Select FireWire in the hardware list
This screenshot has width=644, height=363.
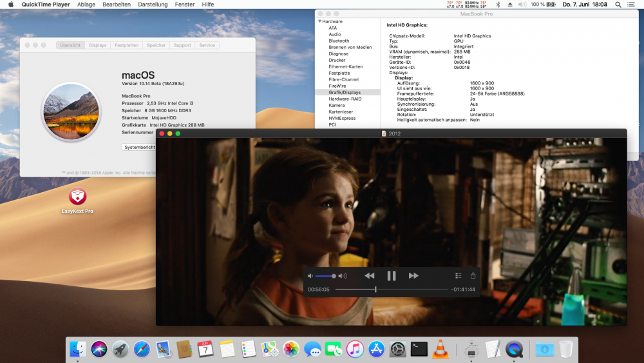337,86
